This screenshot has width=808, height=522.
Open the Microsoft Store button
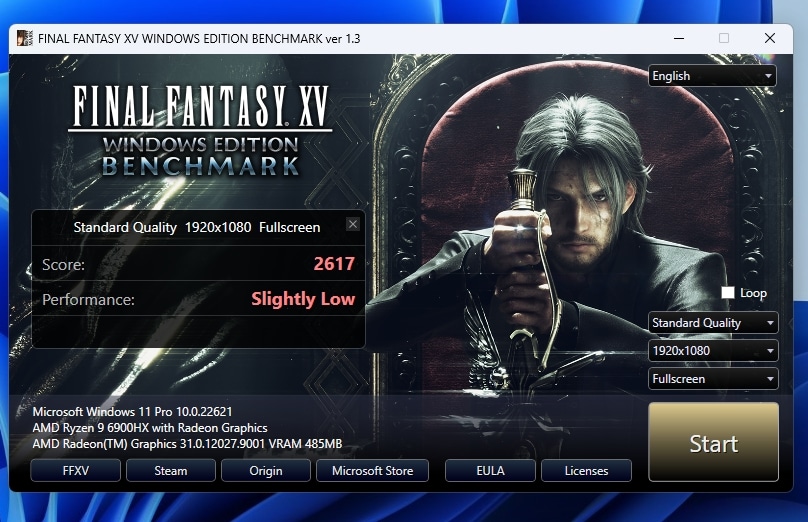coord(372,470)
